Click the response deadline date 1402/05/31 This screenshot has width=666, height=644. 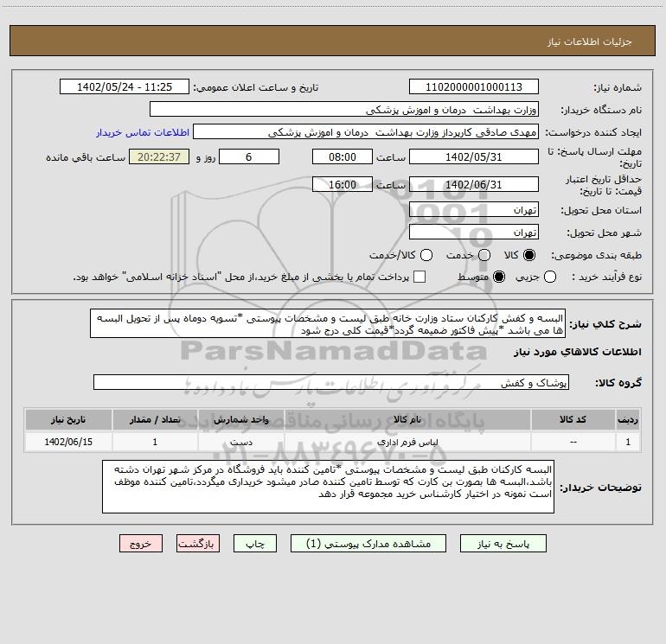click(x=474, y=157)
